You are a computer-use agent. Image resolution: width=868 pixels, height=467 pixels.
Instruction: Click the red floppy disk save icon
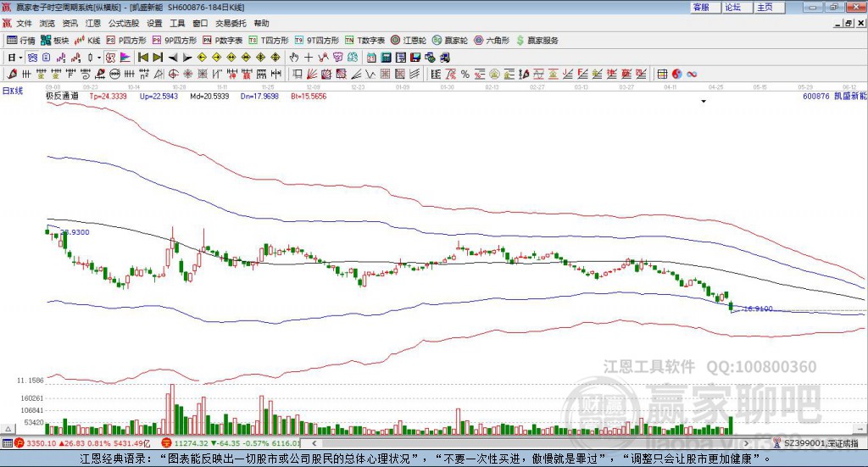coord(415,58)
